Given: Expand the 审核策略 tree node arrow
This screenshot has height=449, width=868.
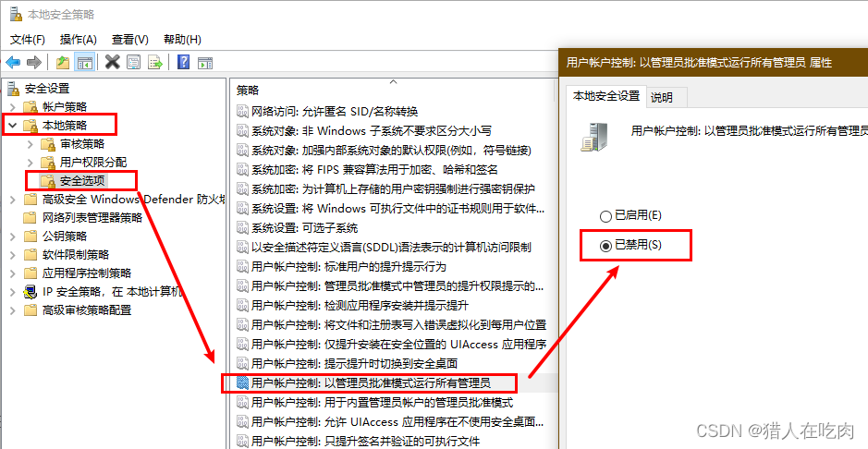Looking at the screenshot, I should tap(31, 144).
